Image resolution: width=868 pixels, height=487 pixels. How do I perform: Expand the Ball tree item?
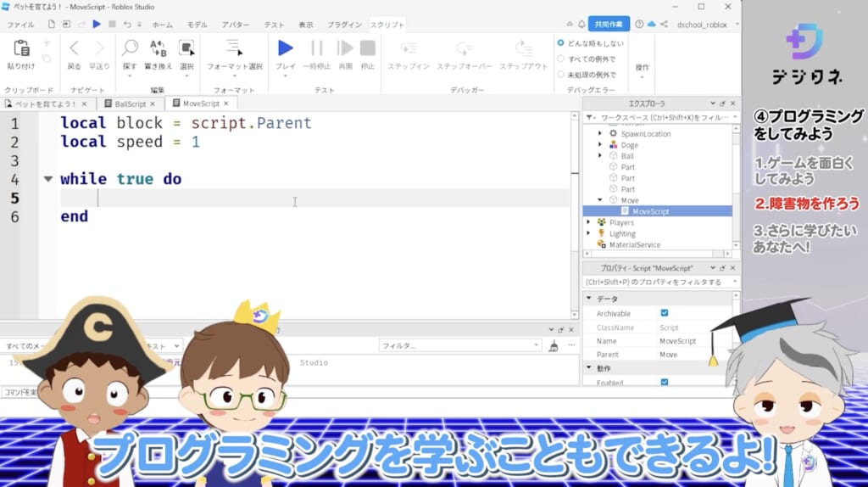[600, 155]
